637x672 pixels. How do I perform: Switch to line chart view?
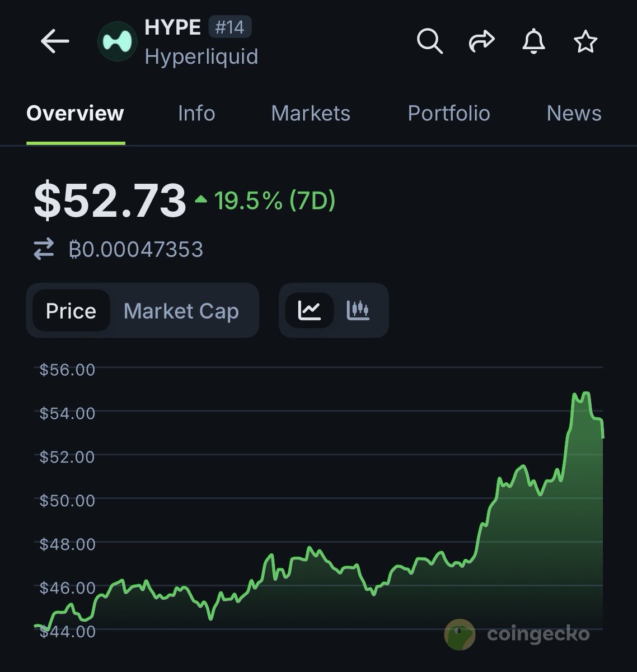(x=310, y=310)
